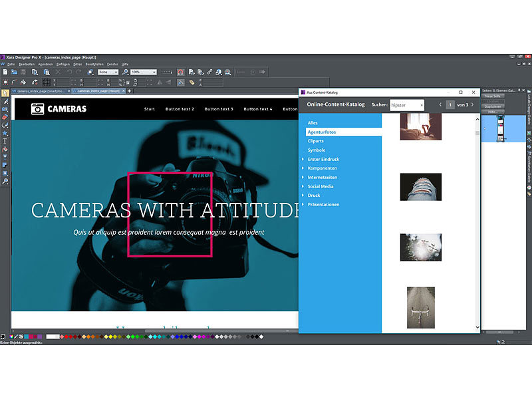Select the Fill tool
The image size is (532, 399).
5,149
